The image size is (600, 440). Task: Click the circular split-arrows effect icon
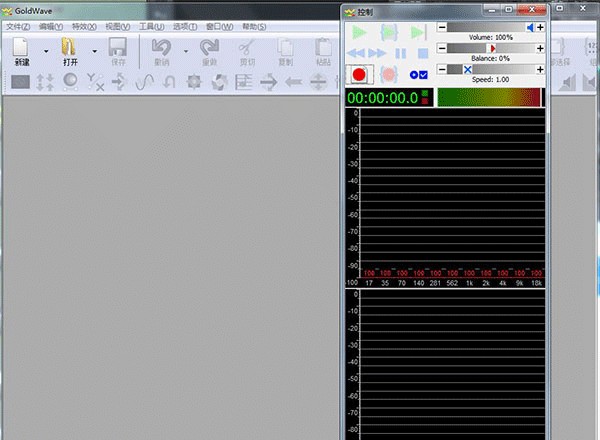[318, 82]
